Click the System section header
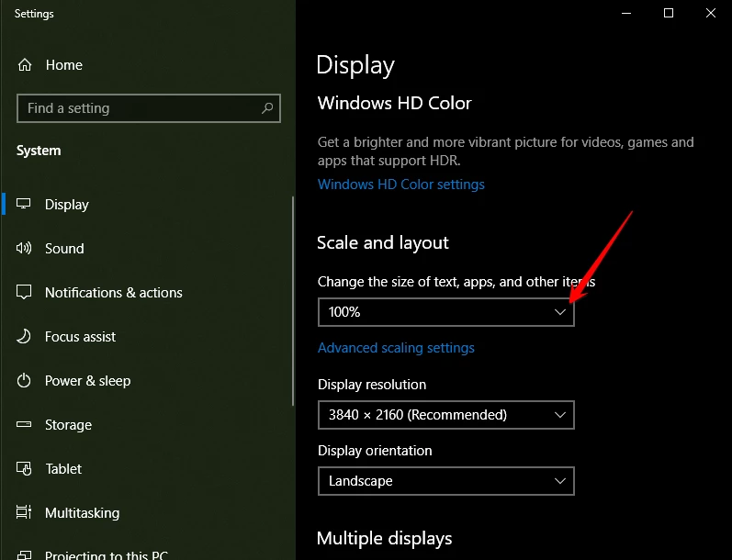The height and width of the screenshot is (560, 732). 39,151
